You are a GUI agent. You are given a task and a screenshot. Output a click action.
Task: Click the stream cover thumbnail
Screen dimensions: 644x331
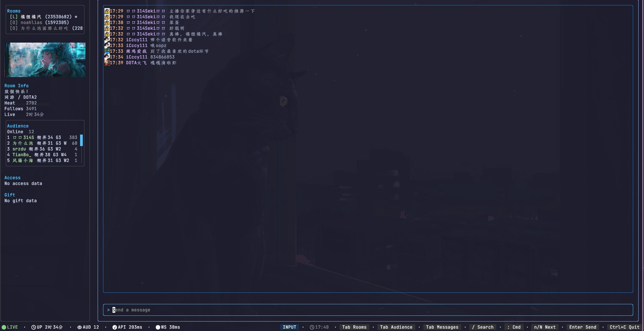[45, 60]
